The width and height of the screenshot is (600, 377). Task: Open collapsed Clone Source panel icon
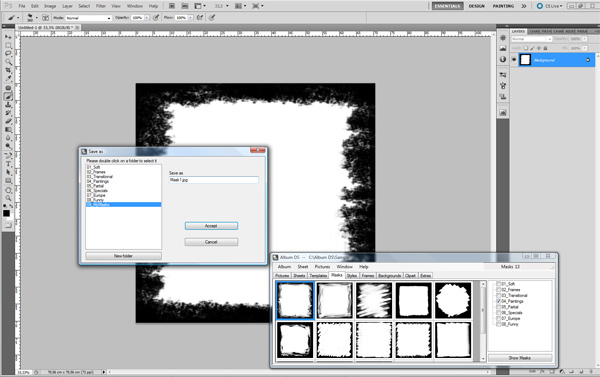(503, 96)
